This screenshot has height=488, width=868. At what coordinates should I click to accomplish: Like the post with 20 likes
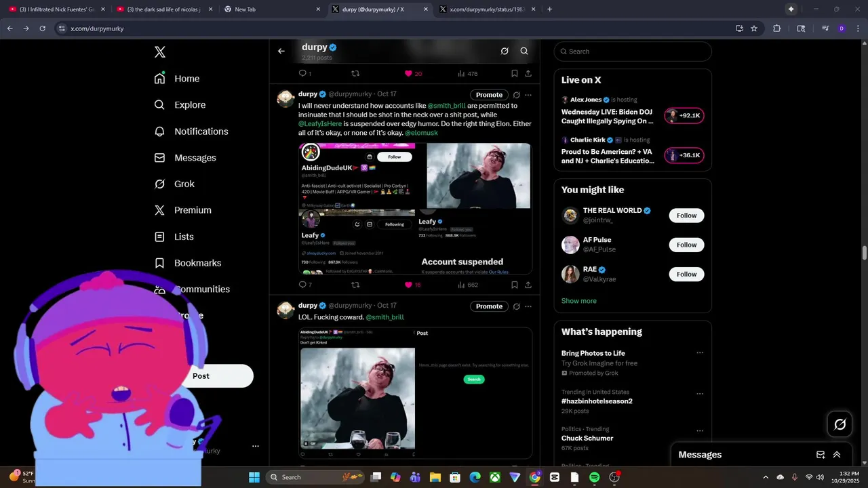[x=414, y=73]
